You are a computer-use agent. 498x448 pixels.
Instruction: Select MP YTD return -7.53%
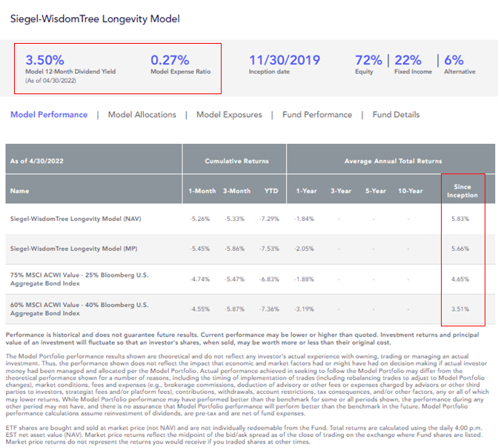tap(269, 248)
